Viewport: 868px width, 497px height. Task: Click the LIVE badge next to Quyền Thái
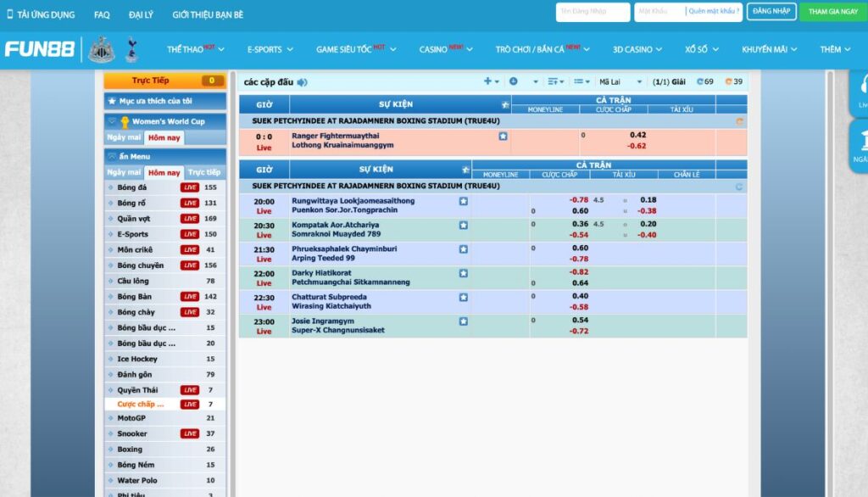[x=190, y=390]
